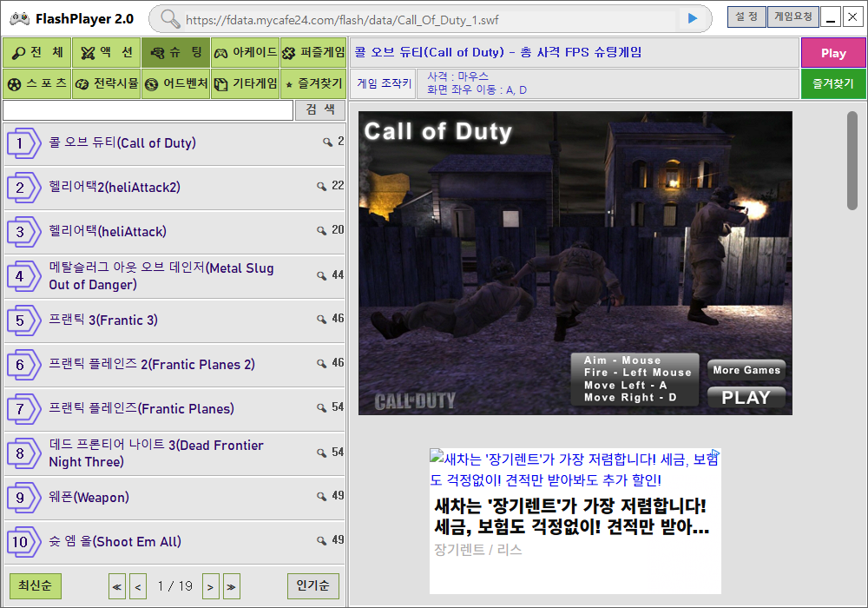Click the number 7 badge for Frantic Planes

pyautogui.click(x=23, y=409)
